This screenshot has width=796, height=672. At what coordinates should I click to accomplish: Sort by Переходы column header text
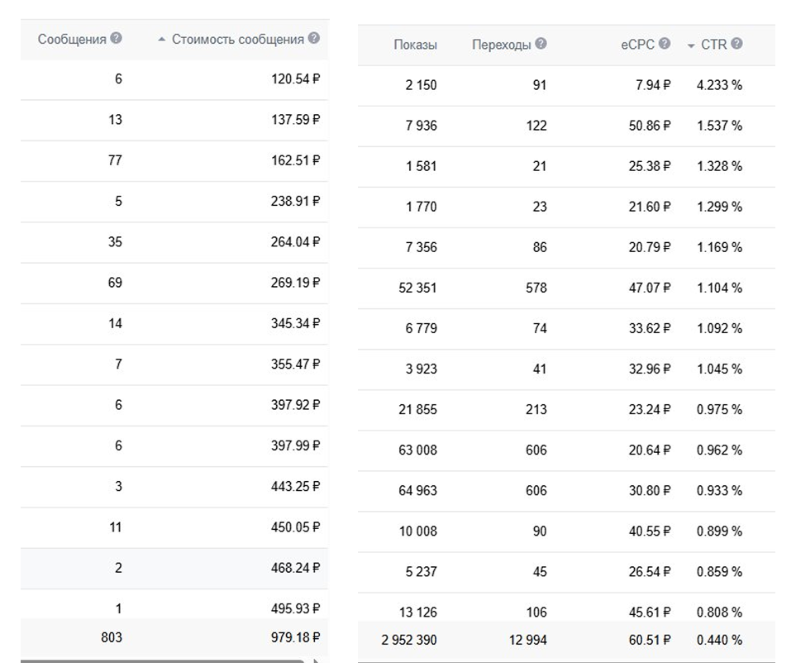tap(501, 45)
